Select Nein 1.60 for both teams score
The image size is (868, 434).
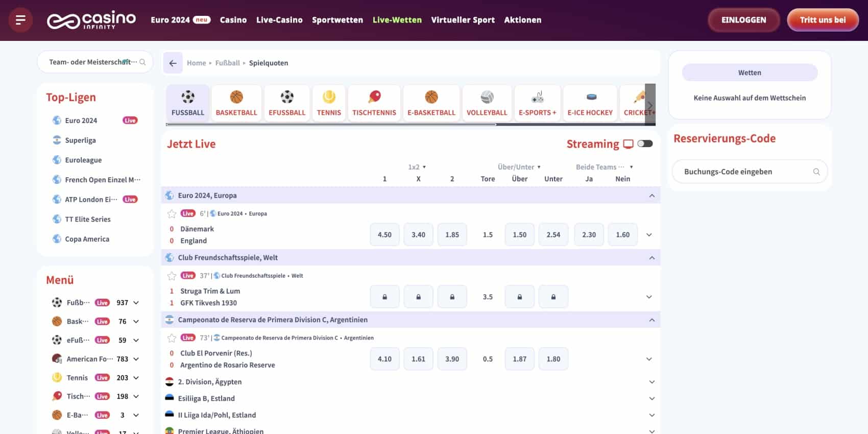(623, 235)
